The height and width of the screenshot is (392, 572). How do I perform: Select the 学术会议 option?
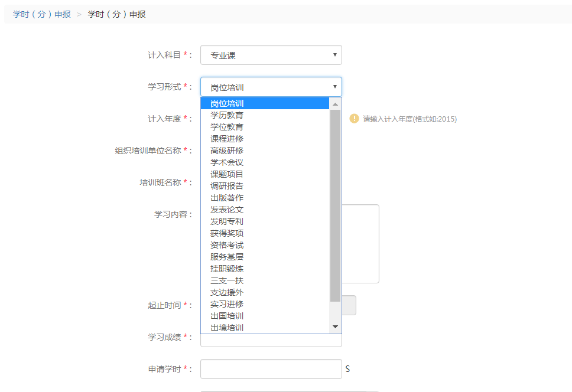(227, 162)
